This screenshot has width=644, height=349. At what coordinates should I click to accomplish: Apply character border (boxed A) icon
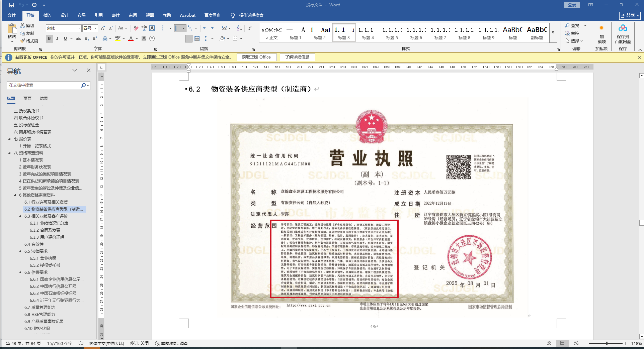click(x=152, y=28)
